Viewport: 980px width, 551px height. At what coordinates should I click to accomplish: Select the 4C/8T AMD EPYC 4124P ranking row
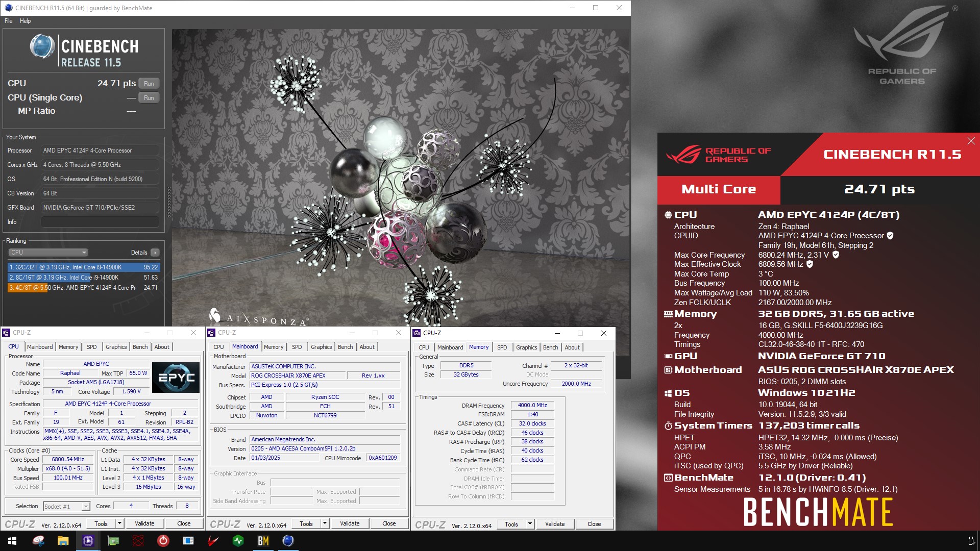(84, 288)
